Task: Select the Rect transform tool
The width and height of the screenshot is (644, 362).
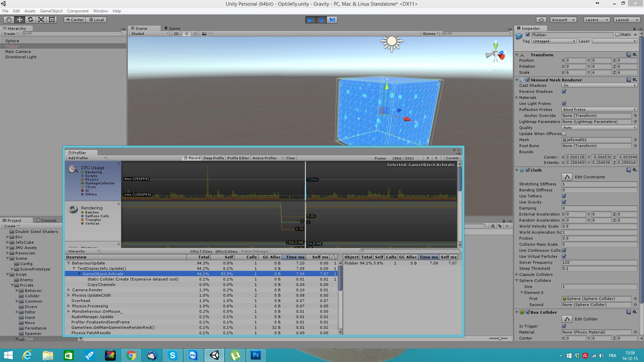Action: 52,20
